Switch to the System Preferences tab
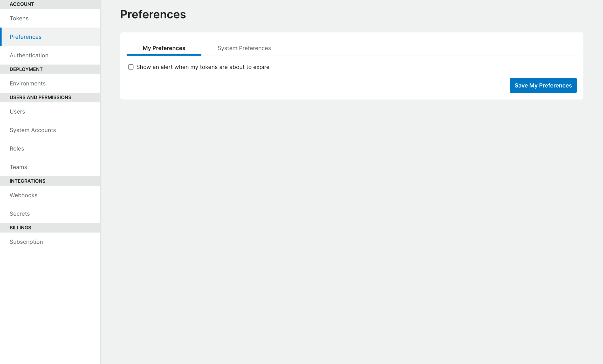The height and width of the screenshot is (364, 603). [244, 48]
